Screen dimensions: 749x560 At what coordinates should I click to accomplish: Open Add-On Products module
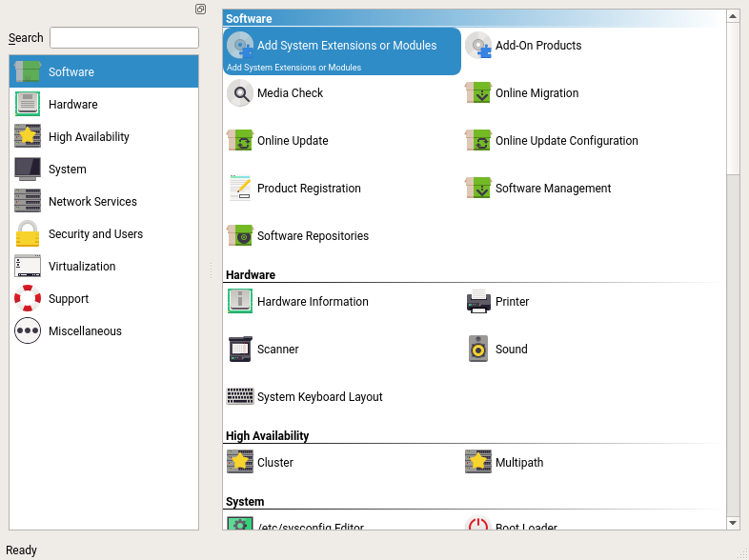click(x=537, y=46)
